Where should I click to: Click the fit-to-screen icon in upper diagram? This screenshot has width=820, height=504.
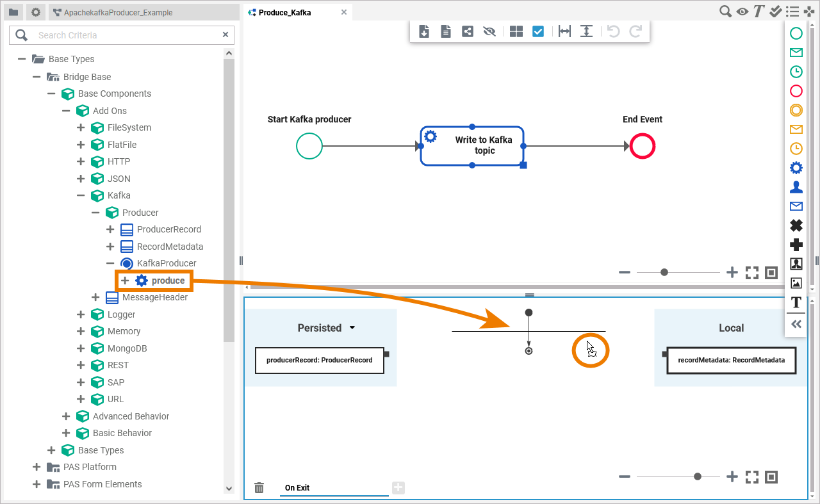pyautogui.click(x=752, y=273)
